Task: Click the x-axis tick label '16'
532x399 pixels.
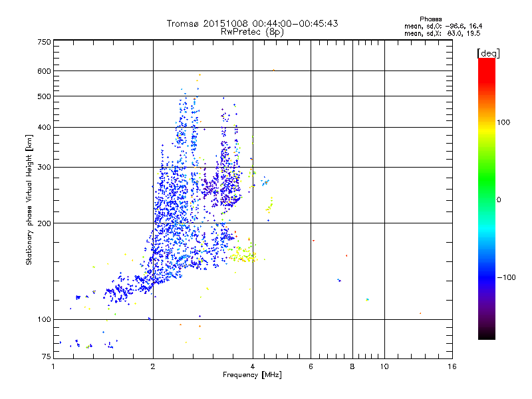Action: pyautogui.click(x=452, y=366)
